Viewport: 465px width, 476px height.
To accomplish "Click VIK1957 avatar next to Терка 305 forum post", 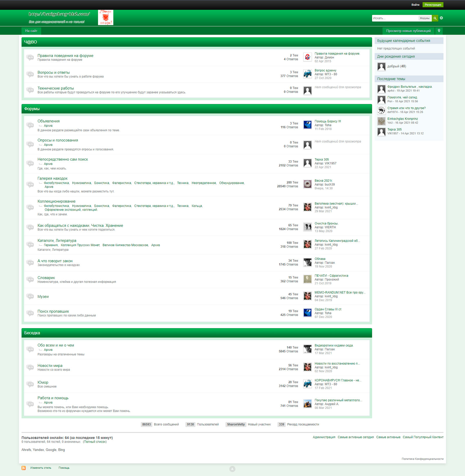I will pyautogui.click(x=307, y=163).
